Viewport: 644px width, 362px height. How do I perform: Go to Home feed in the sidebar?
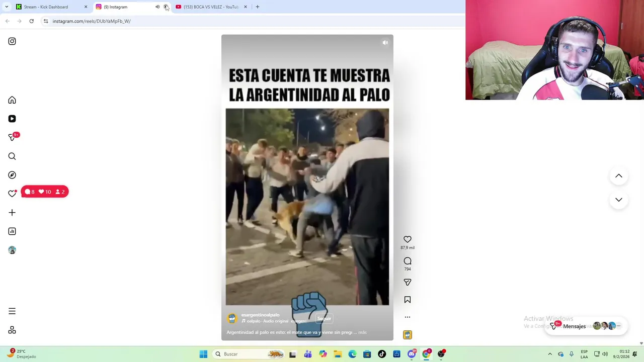click(12, 100)
